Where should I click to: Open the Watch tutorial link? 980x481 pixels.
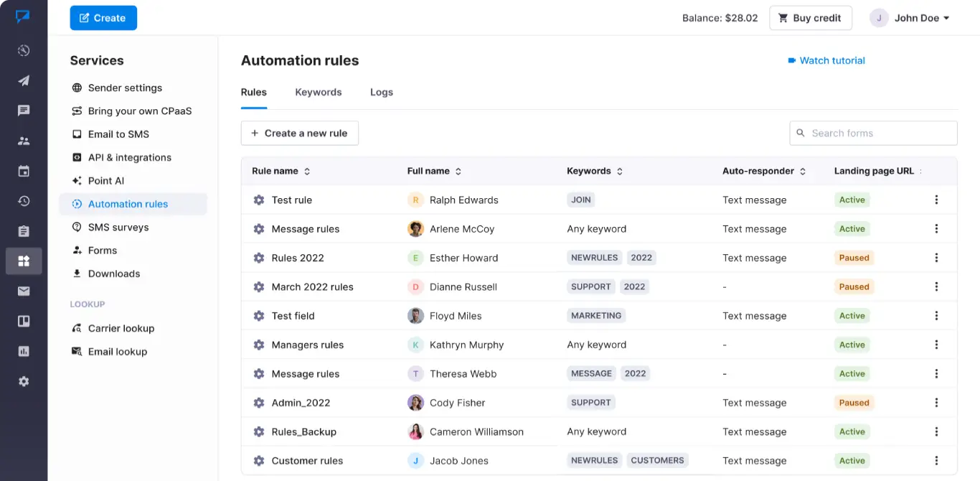[826, 61]
